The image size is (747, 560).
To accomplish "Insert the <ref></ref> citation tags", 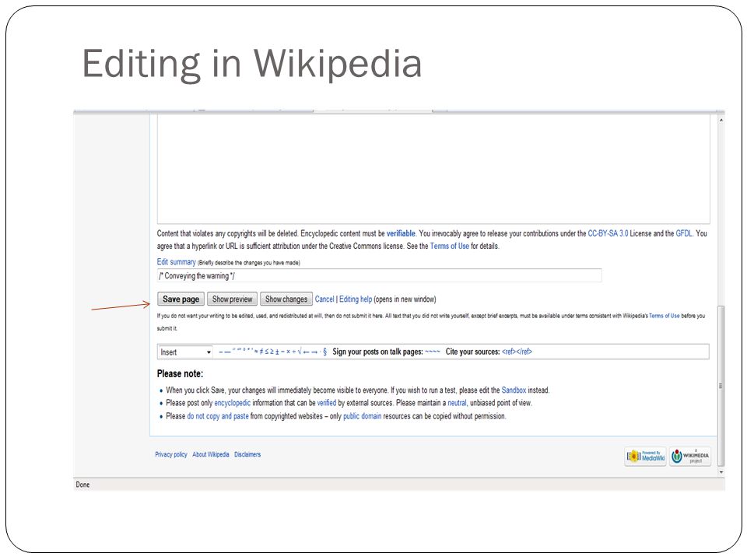I will 517,352.
